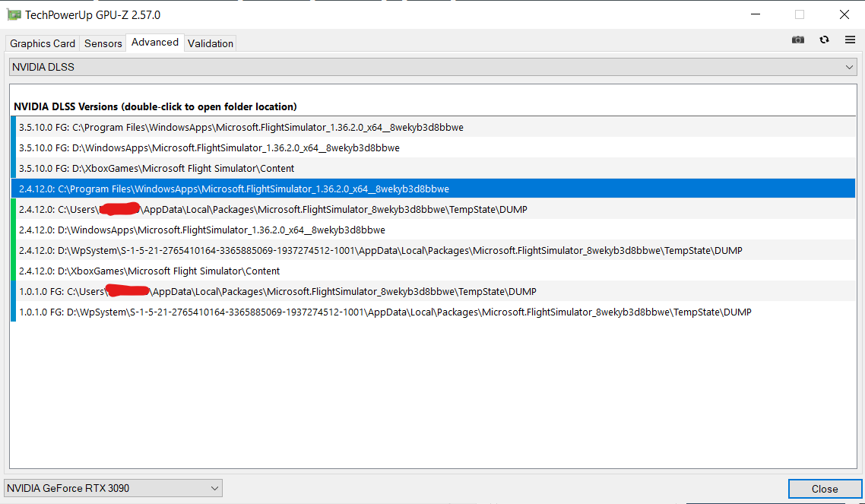Click the highlighted 2.4.12.0 C:\Program Files row
865x504 pixels.
coord(433,189)
